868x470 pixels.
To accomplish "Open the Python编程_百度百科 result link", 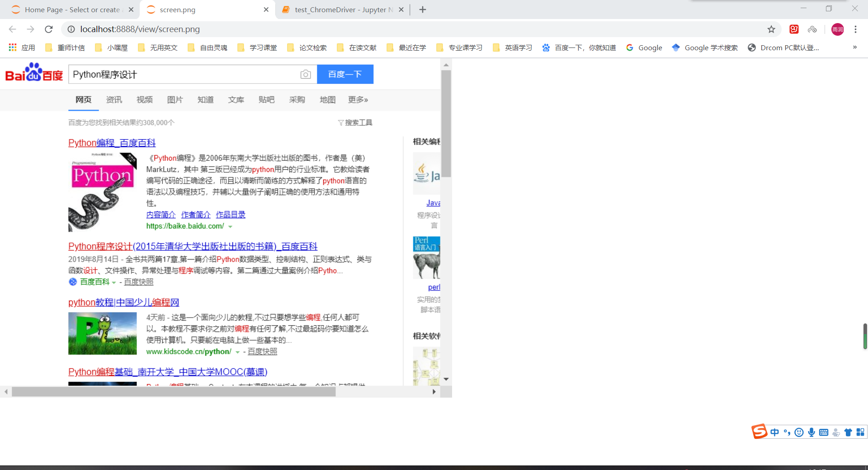I will [111, 142].
